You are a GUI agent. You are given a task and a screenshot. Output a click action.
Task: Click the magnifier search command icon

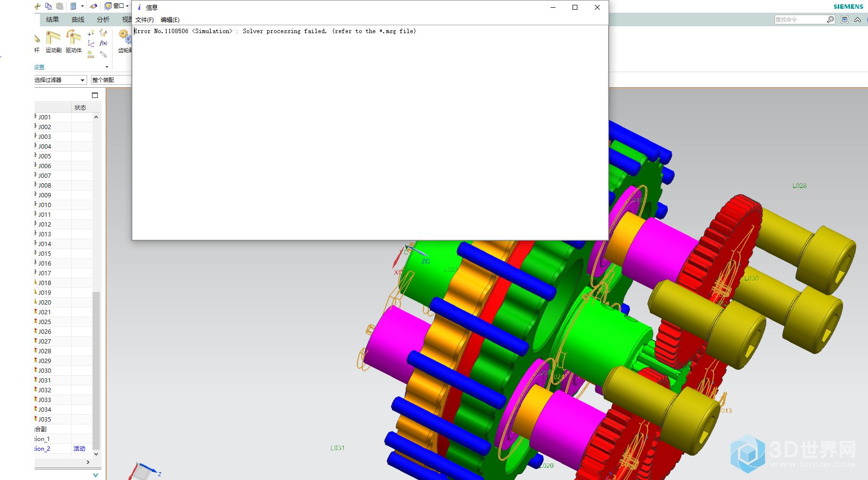[831, 19]
